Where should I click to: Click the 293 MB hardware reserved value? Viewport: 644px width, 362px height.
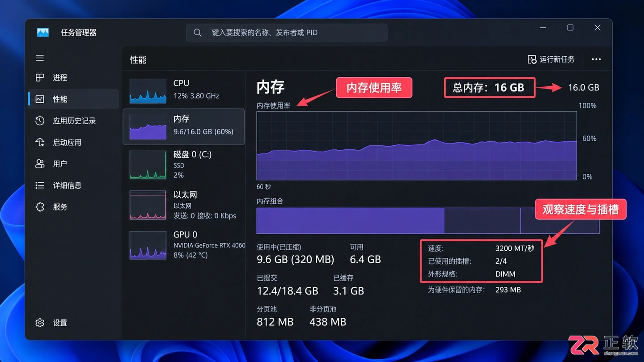[508, 290]
